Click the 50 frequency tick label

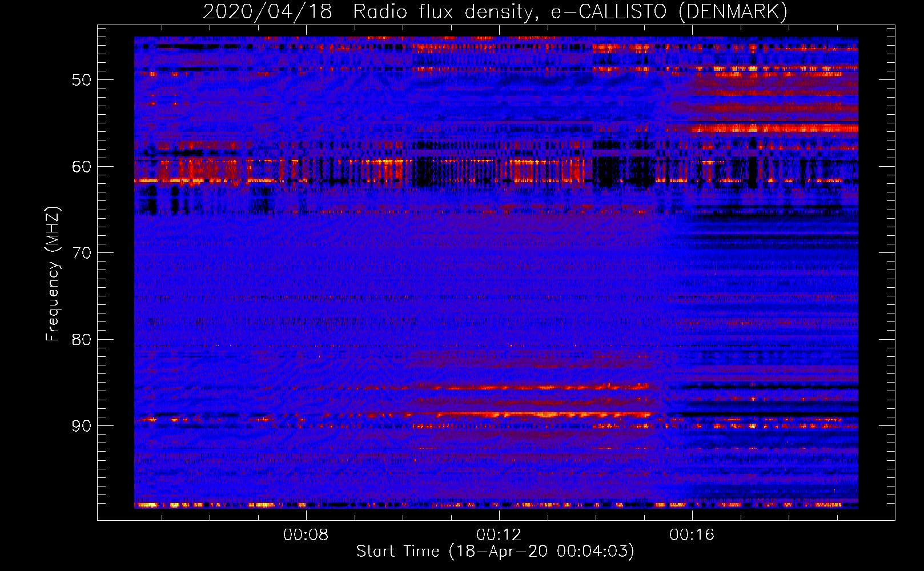[x=81, y=80]
